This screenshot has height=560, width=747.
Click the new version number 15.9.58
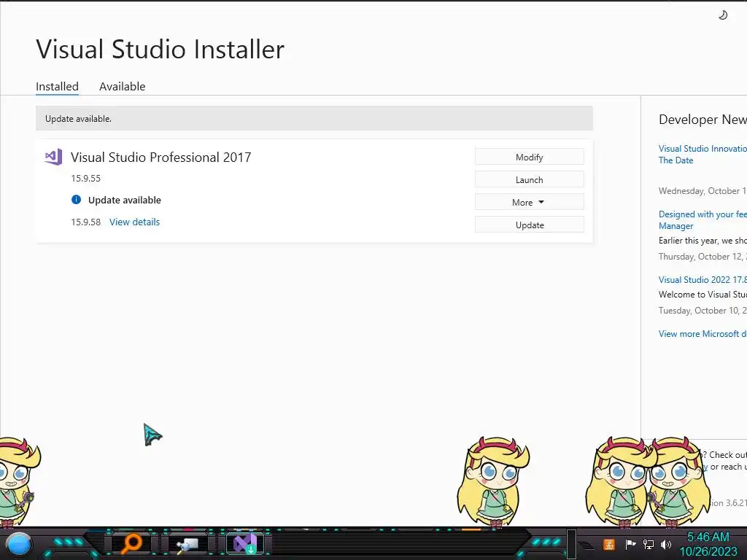[86, 222]
